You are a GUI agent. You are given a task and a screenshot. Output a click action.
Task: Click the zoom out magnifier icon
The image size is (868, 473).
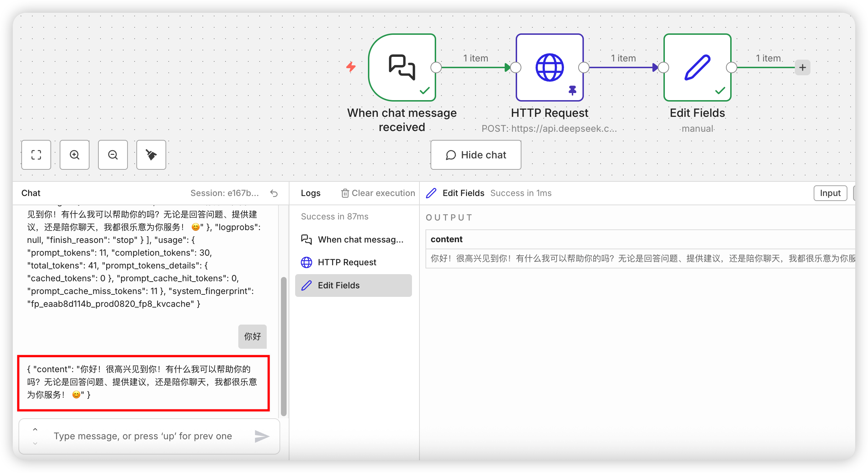(113, 155)
